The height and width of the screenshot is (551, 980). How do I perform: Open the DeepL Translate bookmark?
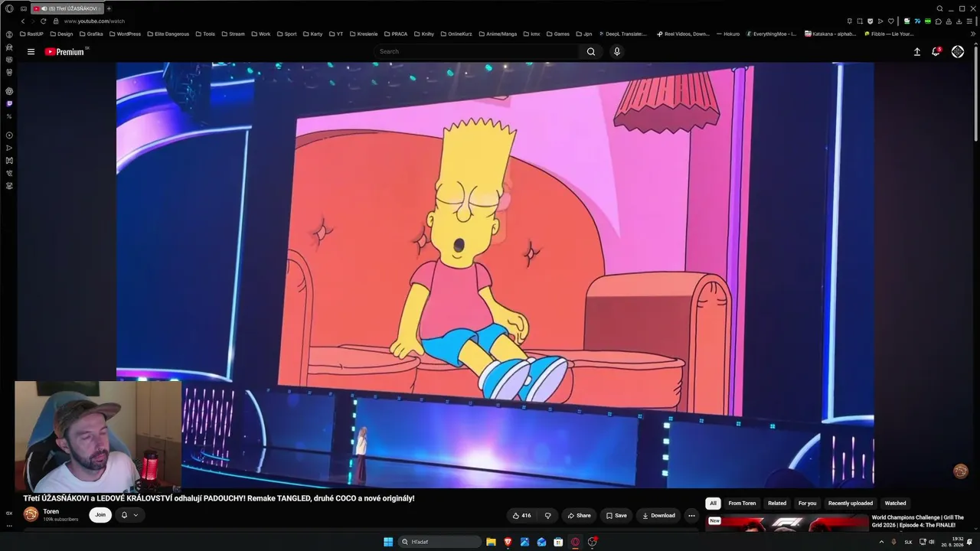[x=624, y=34]
